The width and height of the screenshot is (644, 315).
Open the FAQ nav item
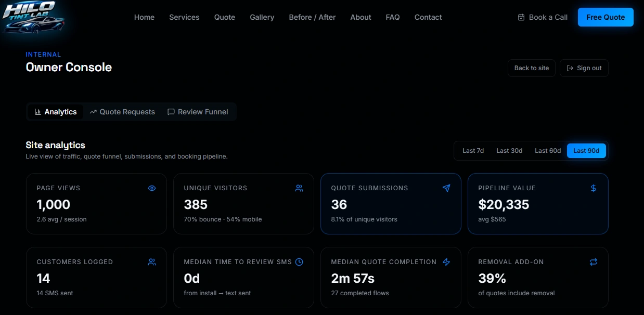tap(393, 17)
